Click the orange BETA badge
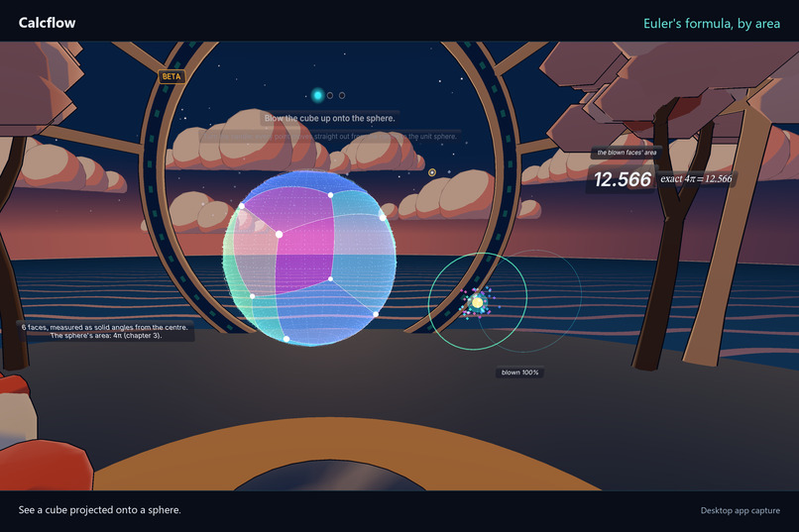This screenshot has width=799, height=532. pos(171,76)
